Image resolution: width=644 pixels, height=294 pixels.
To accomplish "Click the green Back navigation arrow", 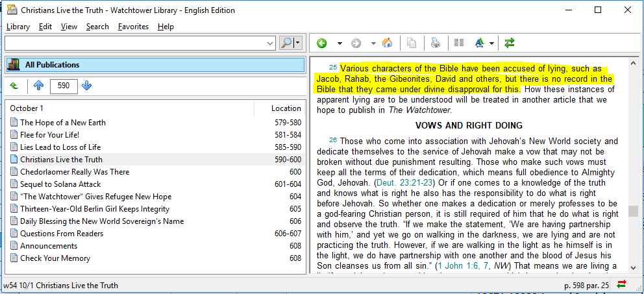I will 321,43.
